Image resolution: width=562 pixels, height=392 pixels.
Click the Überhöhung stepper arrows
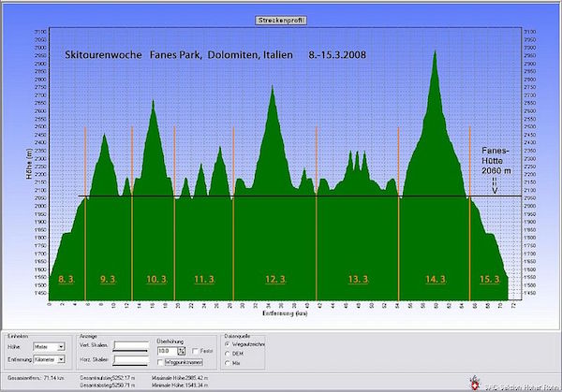(182, 351)
